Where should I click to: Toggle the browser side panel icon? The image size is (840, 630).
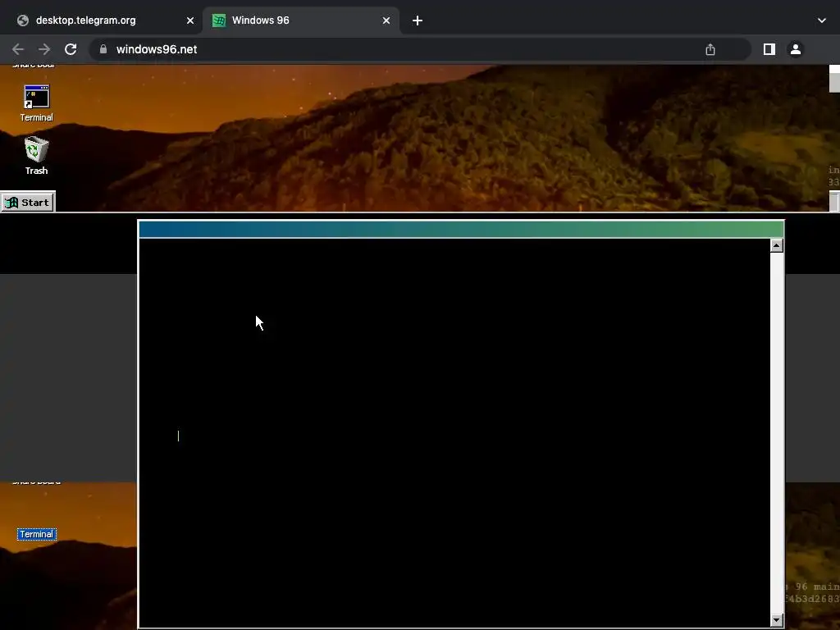(x=769, y=49)
